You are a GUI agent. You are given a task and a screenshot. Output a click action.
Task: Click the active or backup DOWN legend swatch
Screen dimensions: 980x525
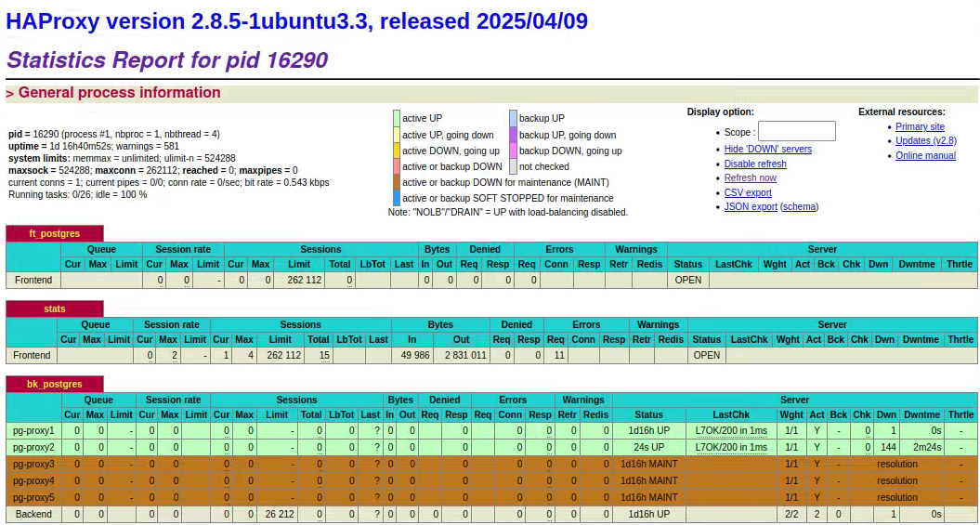point(397,166)
